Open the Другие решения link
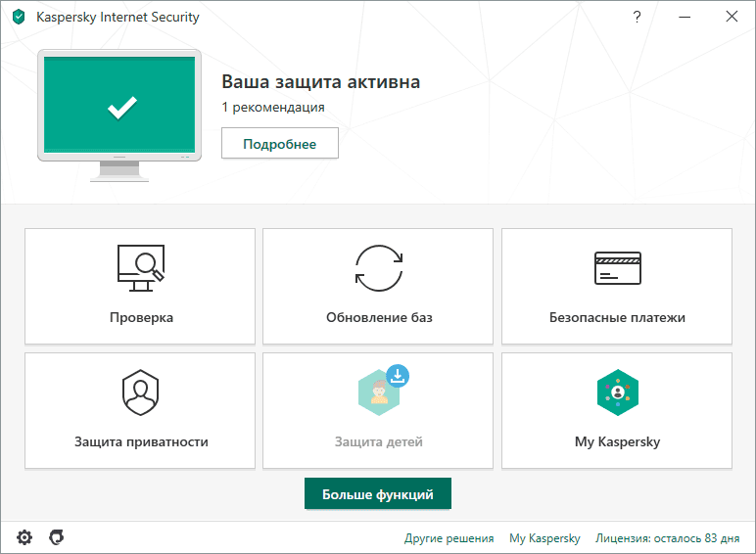 coord(449,538)
